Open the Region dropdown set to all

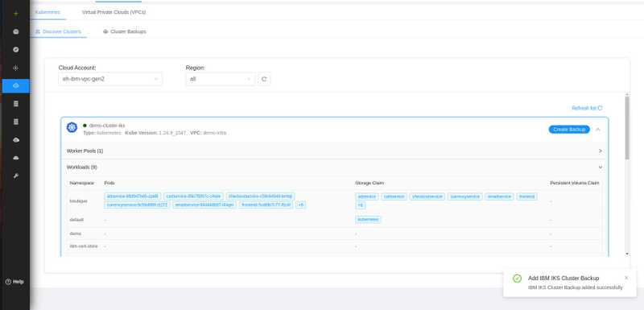[220, 79]
